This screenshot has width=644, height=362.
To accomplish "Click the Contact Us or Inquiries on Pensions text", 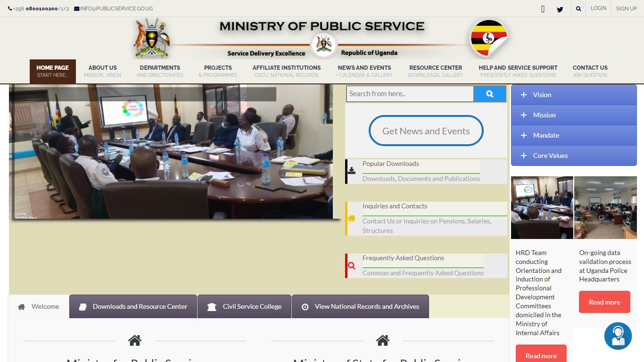I will (x=427, y=226).
